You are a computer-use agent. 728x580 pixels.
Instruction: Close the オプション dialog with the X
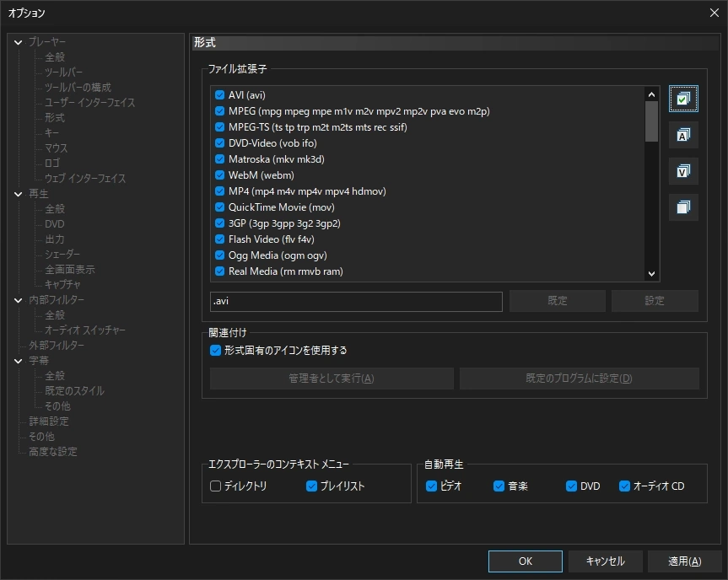pyautogui.click(x=714, y=13)
